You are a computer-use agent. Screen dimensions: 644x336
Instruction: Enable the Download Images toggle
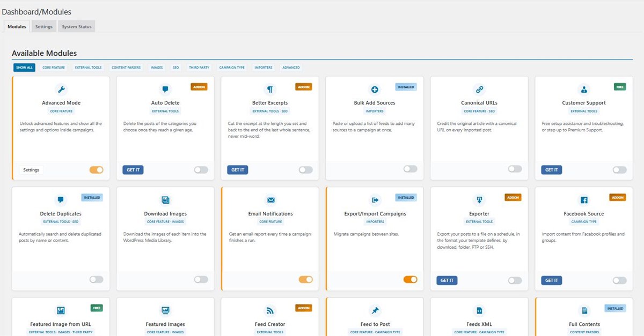201,279
